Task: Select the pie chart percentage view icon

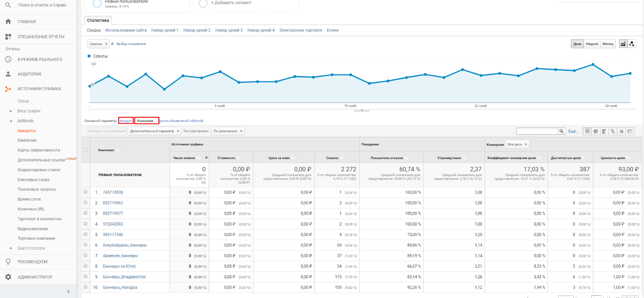Action: pyautogui.click(x=596, y=131)
